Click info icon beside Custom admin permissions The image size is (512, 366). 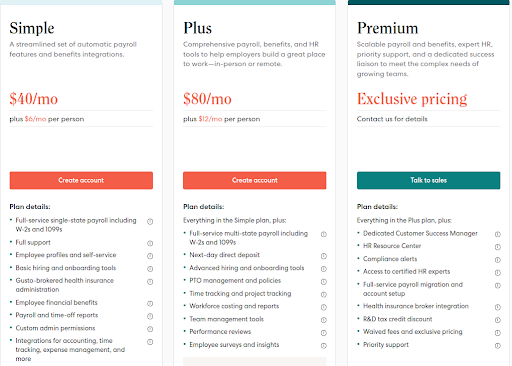150,329
